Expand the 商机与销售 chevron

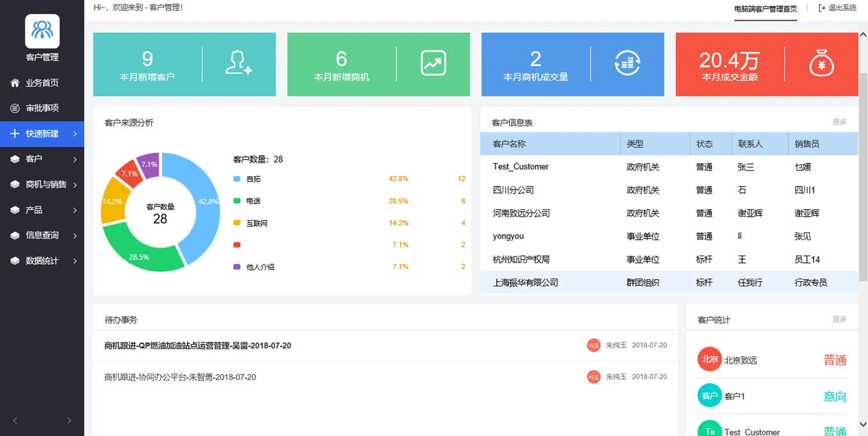(75, 185)
